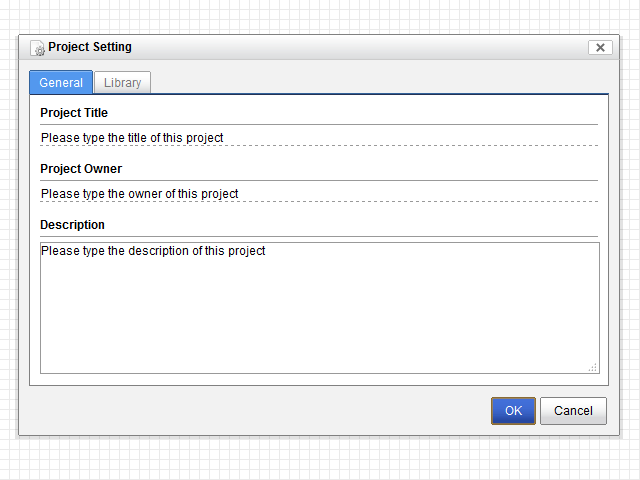Focus the Description text area
The height and width of the screenshot is (480, 640).
point(319,307)
